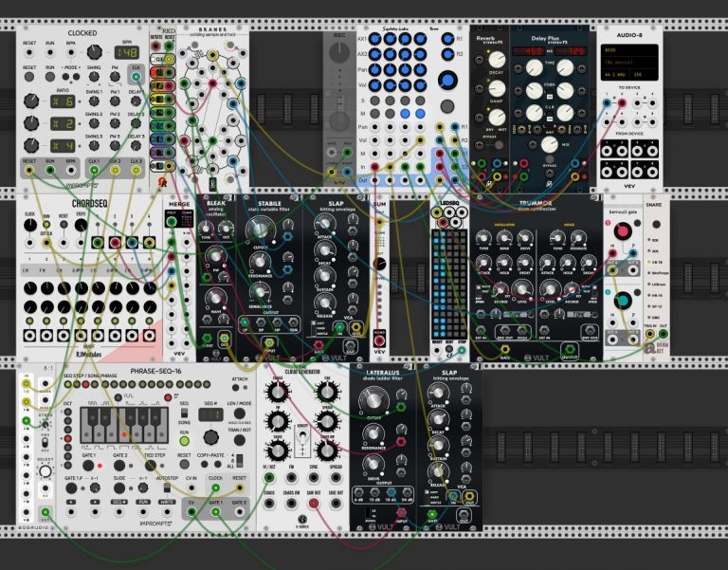Screen dimensions: 728x570
Task: Open AUDIO-8 device selector
Action: coord(629,63)
